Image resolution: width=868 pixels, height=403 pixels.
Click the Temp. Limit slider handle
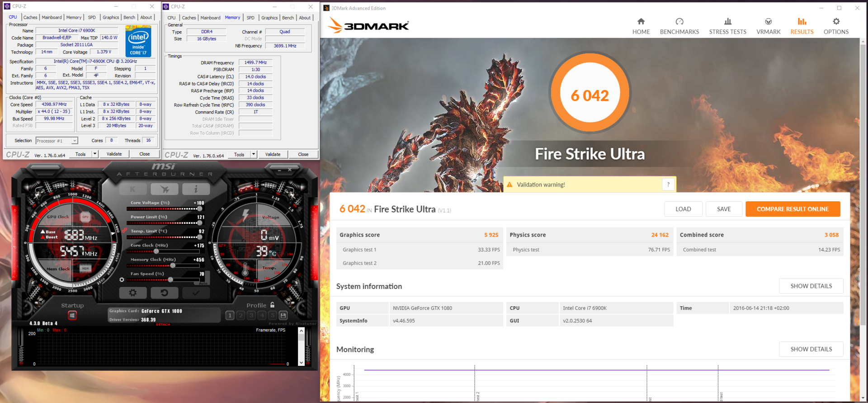[x=199, y=237]
